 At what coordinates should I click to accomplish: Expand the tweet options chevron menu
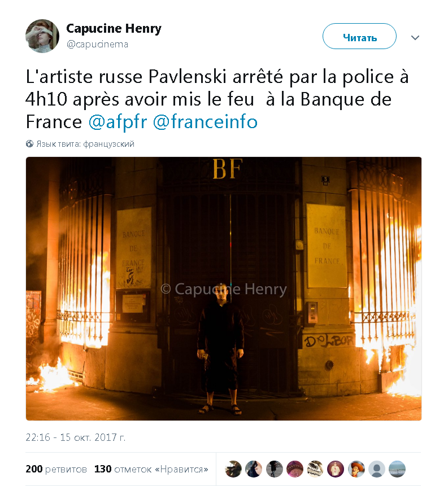point(415,37)
